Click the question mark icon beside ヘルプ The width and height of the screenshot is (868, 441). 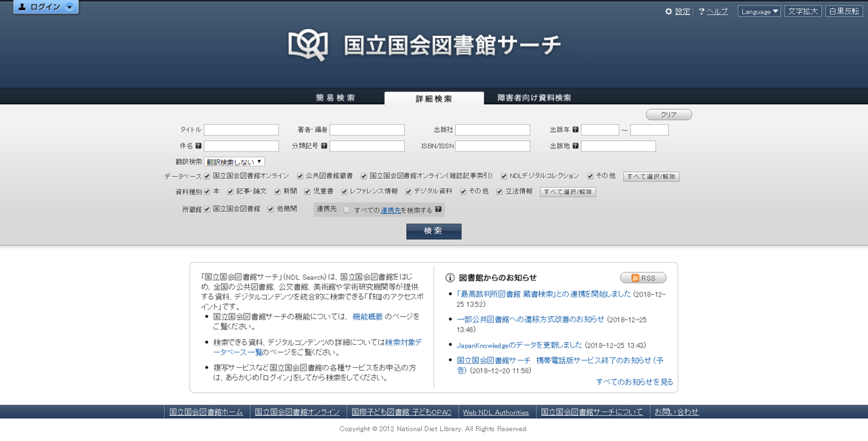(701, 12)
